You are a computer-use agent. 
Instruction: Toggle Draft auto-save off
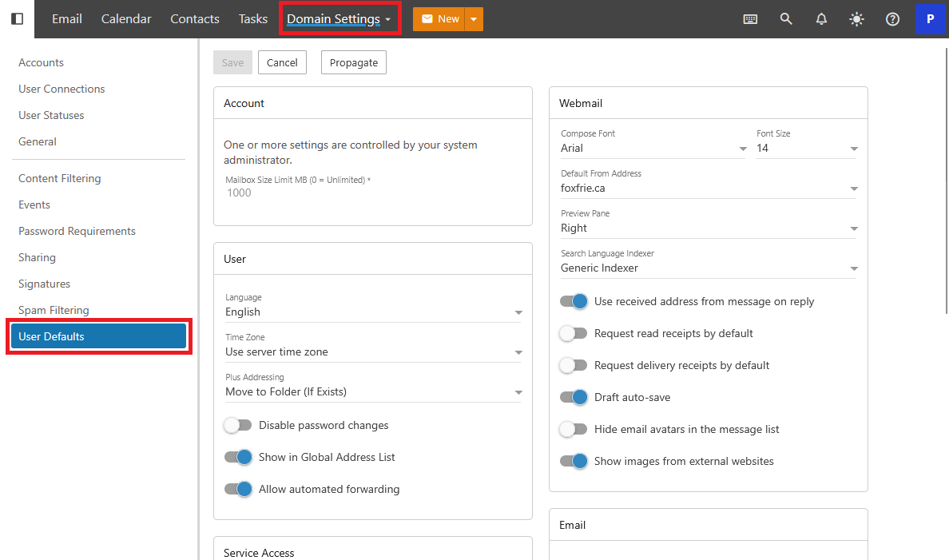click(574, 398)
